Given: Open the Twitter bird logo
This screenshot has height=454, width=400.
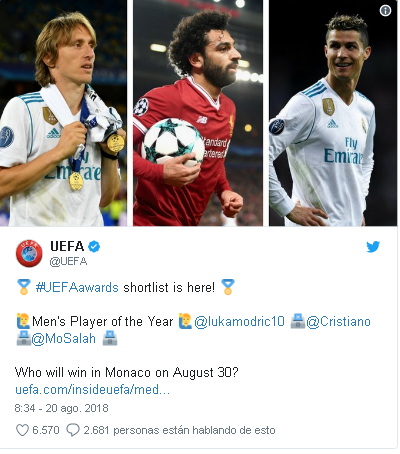Looking at the screenshot, I should (x=373, y=247).
